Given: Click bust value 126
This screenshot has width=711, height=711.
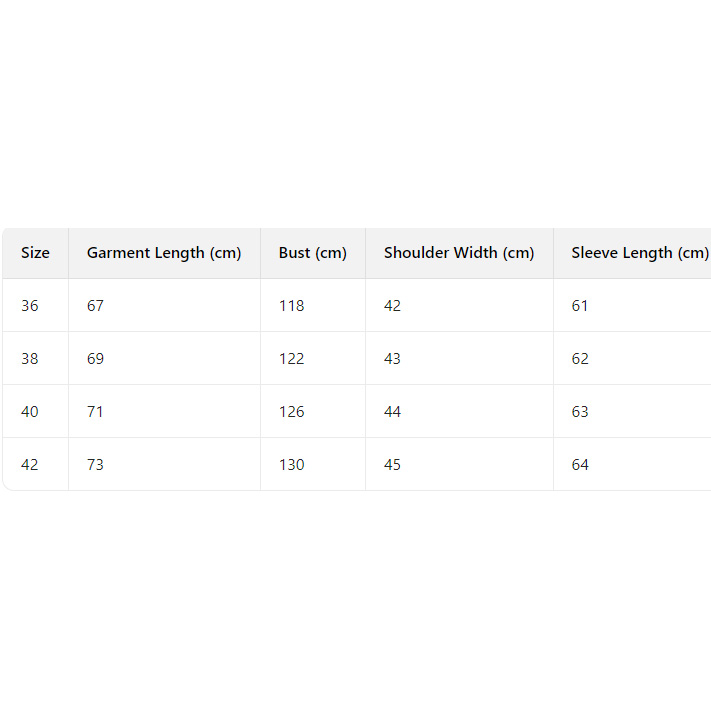Looking at the screenshot, I should tap(292, 412).
